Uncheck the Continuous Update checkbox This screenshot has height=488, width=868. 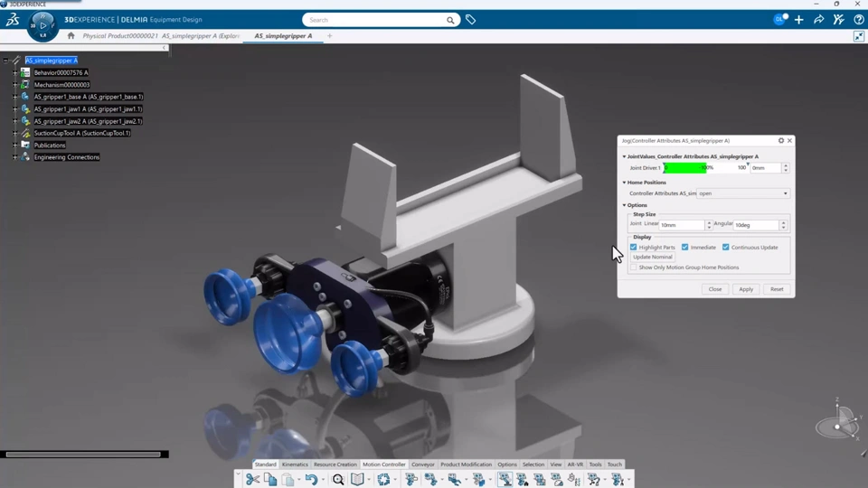click(726, 248)
